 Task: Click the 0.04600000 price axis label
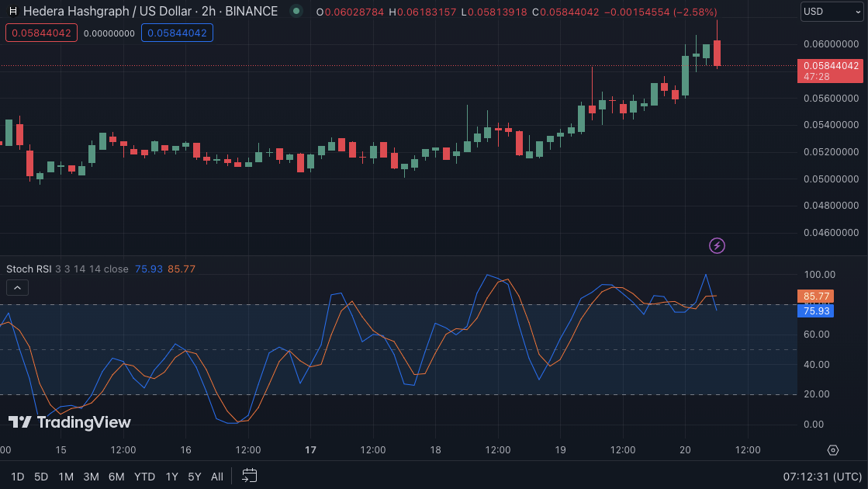(x=831, y=233)
